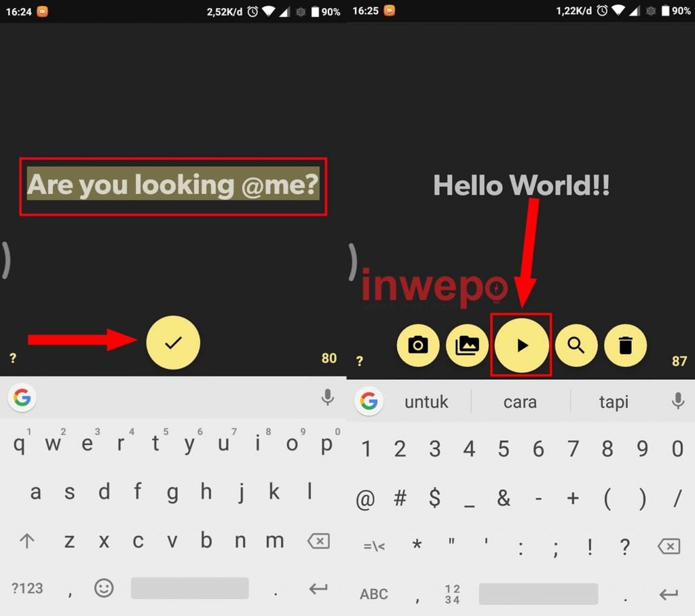Select the 'Are you looking @me?' text

point(173,184)
